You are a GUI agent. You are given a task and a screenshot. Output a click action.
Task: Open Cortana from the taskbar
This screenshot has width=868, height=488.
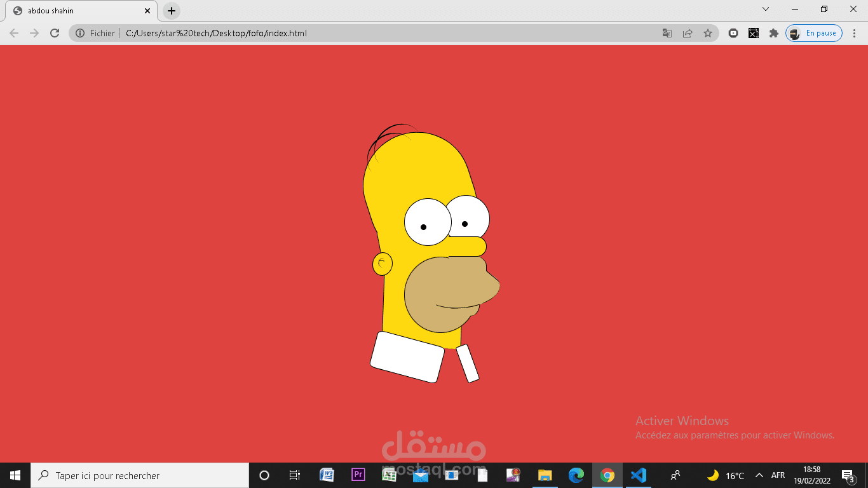(264, 475)
